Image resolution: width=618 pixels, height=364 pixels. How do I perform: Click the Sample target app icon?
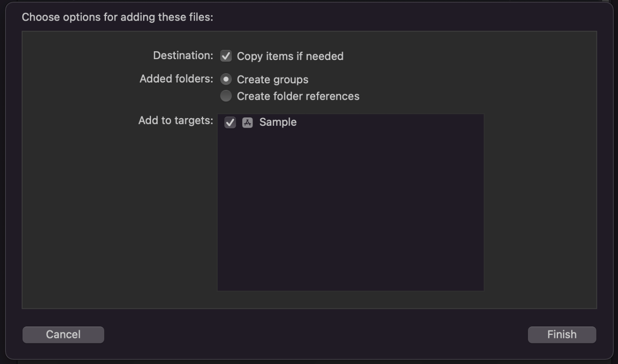(x=248, y=123)
